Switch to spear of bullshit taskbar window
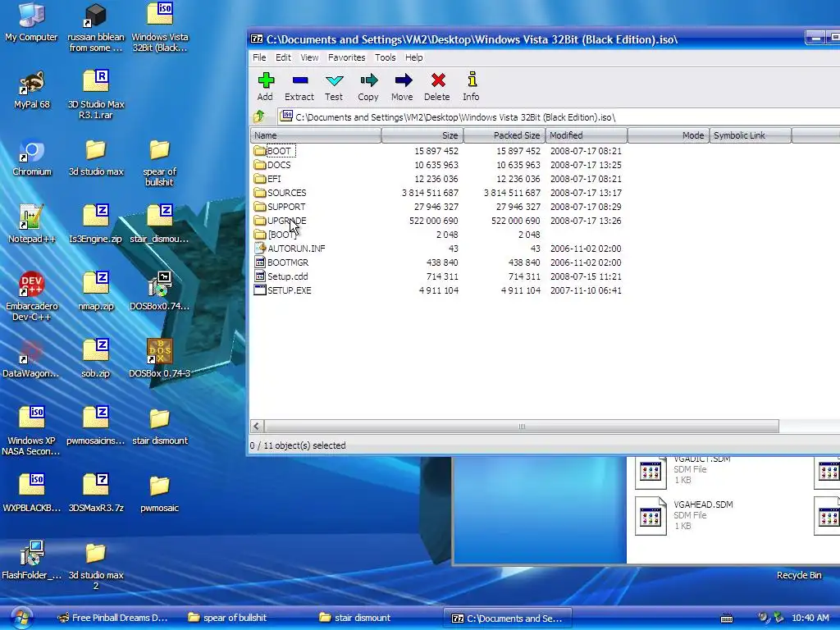The width and height of the screenshot is (840, 630). [x=228, y=618]
